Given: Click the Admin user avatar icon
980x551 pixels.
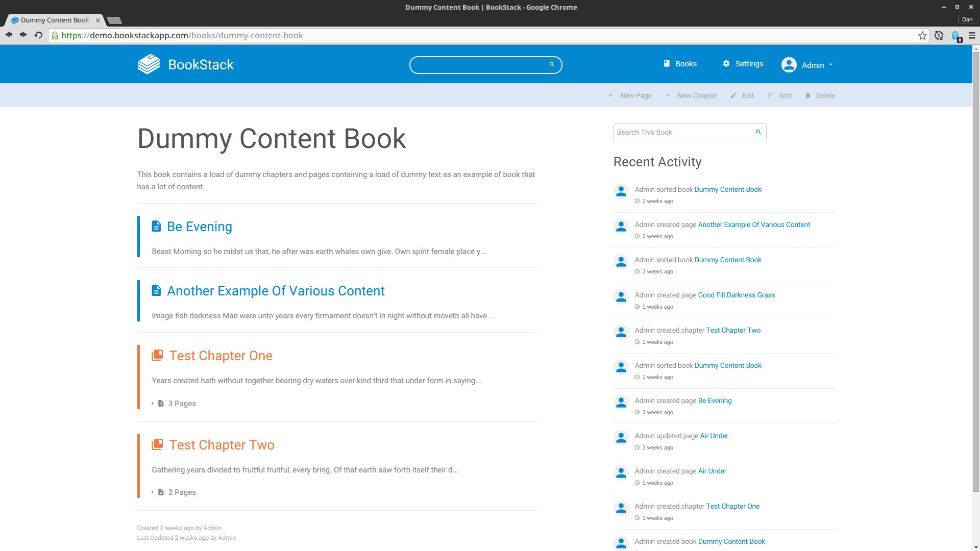Looking at the screenshot, I should (789, 65).
